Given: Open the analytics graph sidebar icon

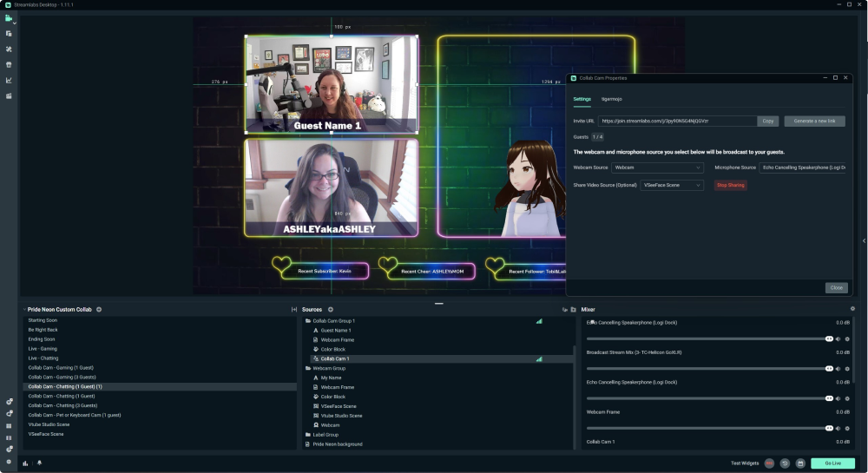Looking at the screenshot, I should [x=9, y=80].
